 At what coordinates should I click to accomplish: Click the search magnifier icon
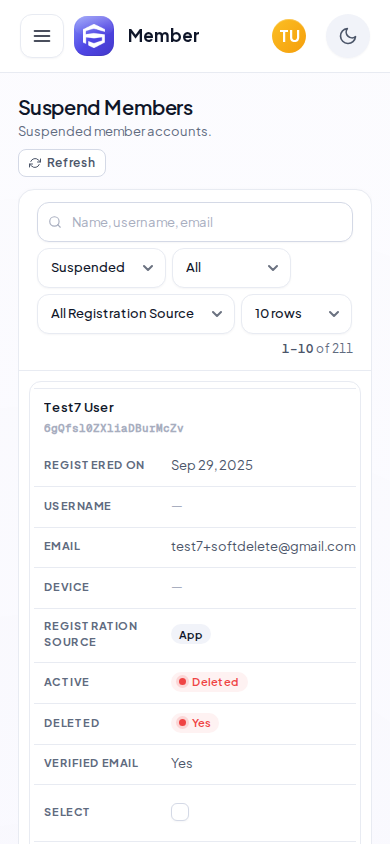55,222
